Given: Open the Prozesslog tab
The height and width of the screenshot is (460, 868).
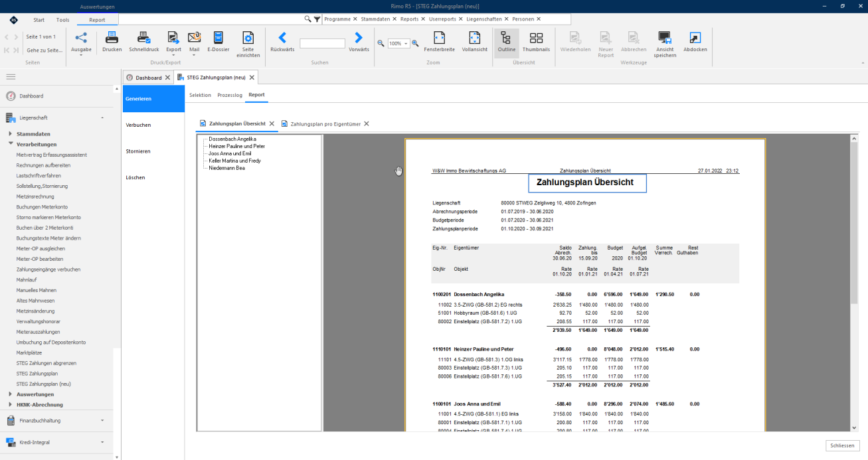Looking at the screenshot, I should 230,95.
